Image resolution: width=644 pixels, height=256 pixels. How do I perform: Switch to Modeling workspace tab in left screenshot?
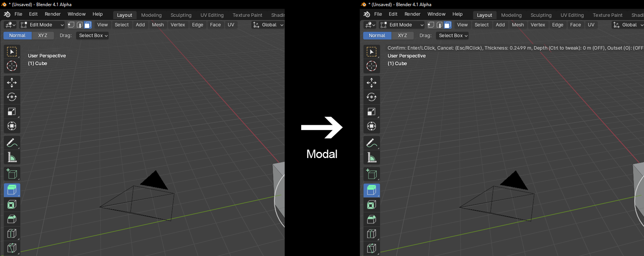coord(152,15)
